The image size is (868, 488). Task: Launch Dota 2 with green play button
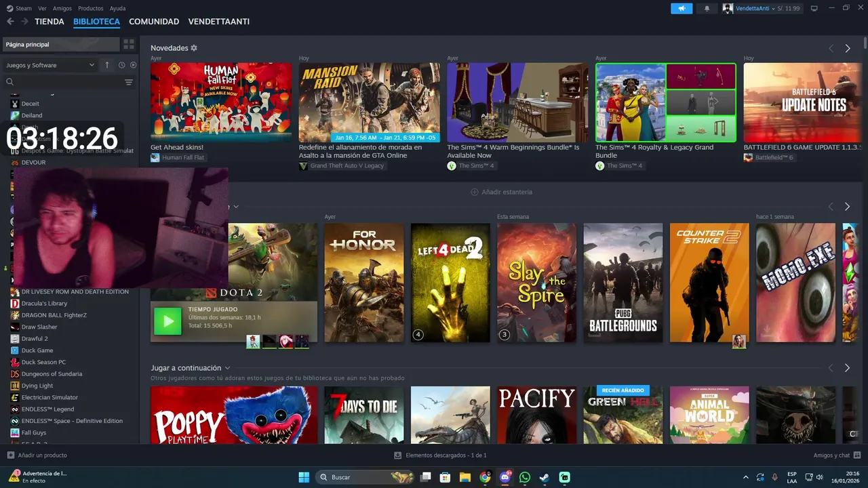click(167, 321)
